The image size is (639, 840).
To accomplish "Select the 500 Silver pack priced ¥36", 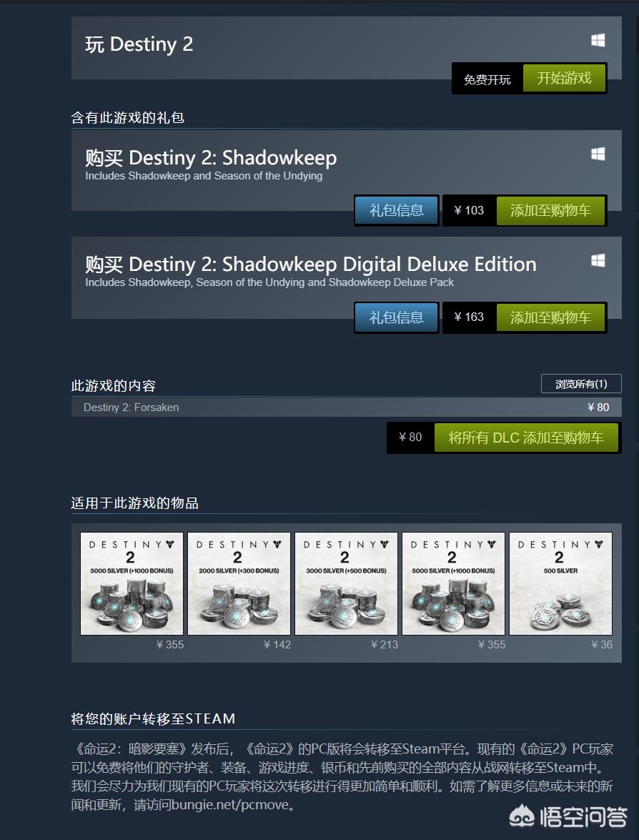I will (x=560, y=583).
